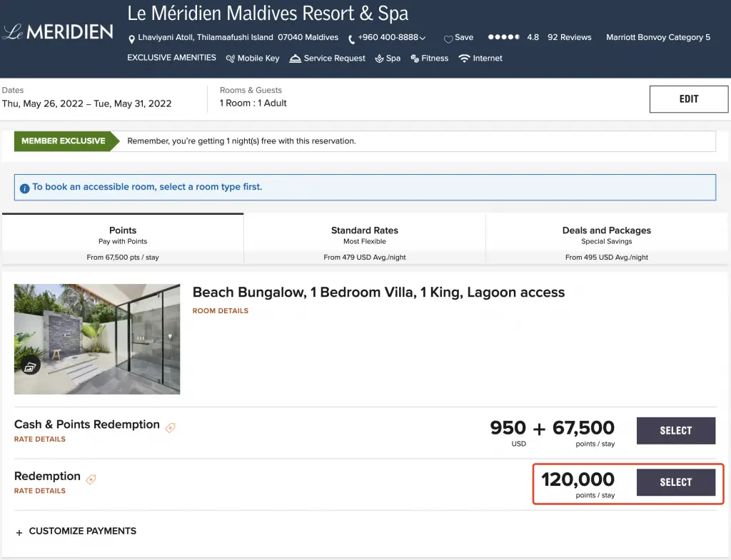Click the Beach Bungalow room thumbnail
731x560 pixels.
97,339
